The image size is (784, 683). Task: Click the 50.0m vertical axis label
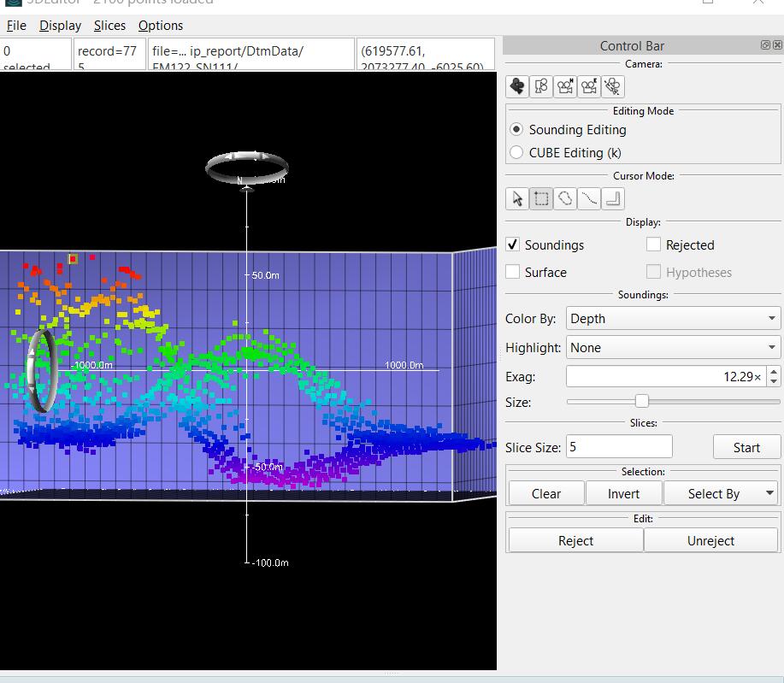[265, 275]
